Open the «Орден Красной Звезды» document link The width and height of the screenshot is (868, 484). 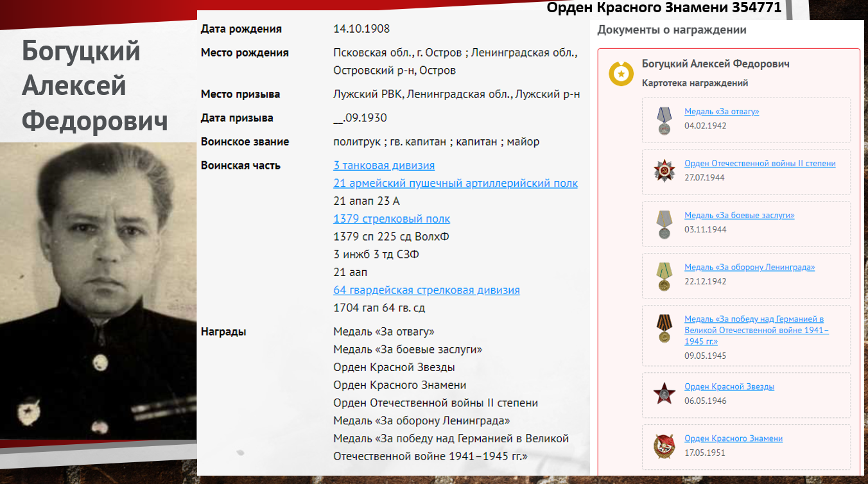point(729,387)
